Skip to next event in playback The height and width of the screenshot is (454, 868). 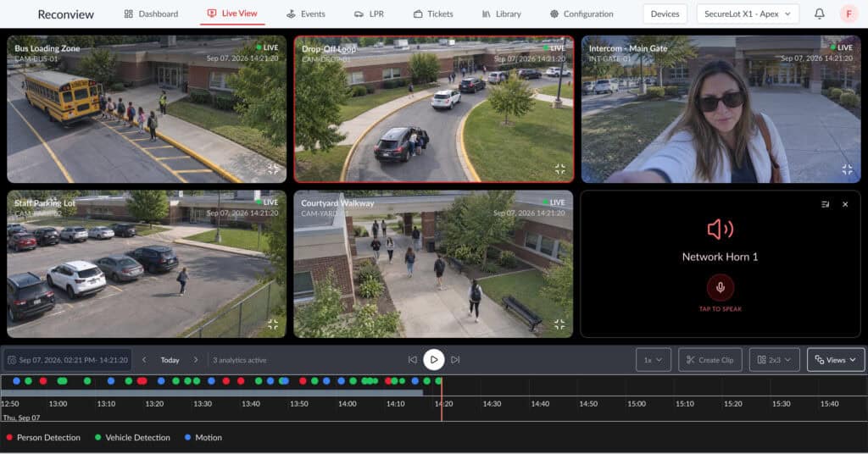[x=455, y=359]
